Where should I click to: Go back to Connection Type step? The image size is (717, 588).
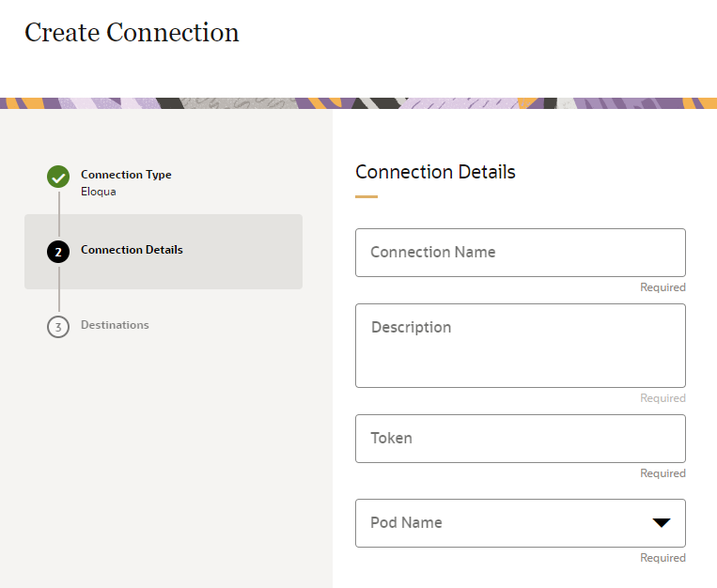point(126,175)
